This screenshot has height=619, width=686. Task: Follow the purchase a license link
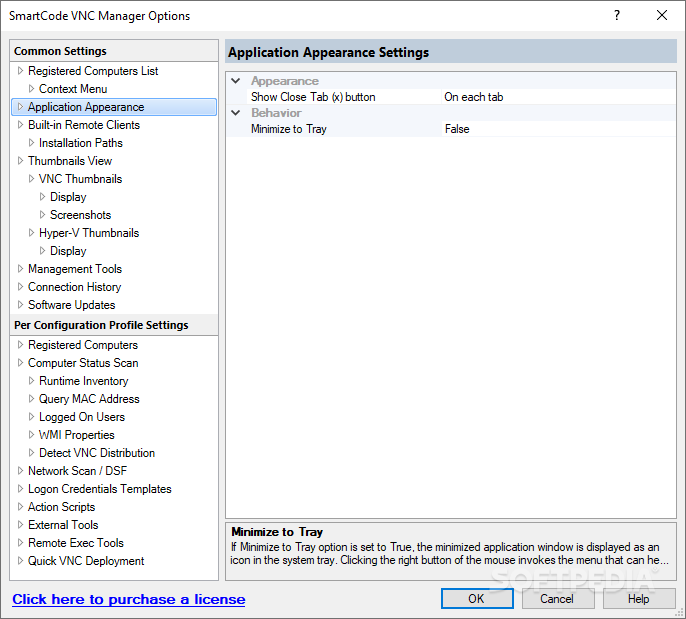click(129, 599)
